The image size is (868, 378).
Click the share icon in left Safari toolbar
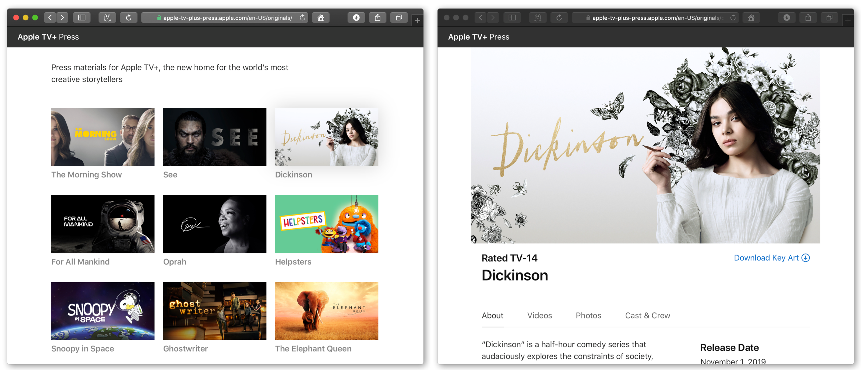(377, 17)
